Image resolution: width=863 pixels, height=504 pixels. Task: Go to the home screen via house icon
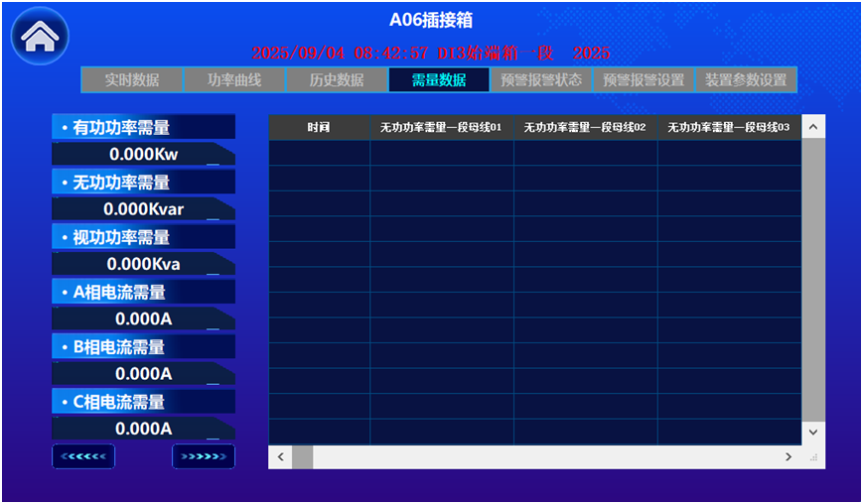(x=40, y=36)
